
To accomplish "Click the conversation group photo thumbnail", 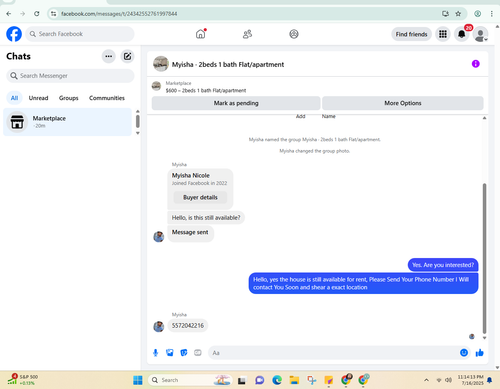I will (161, 64).
